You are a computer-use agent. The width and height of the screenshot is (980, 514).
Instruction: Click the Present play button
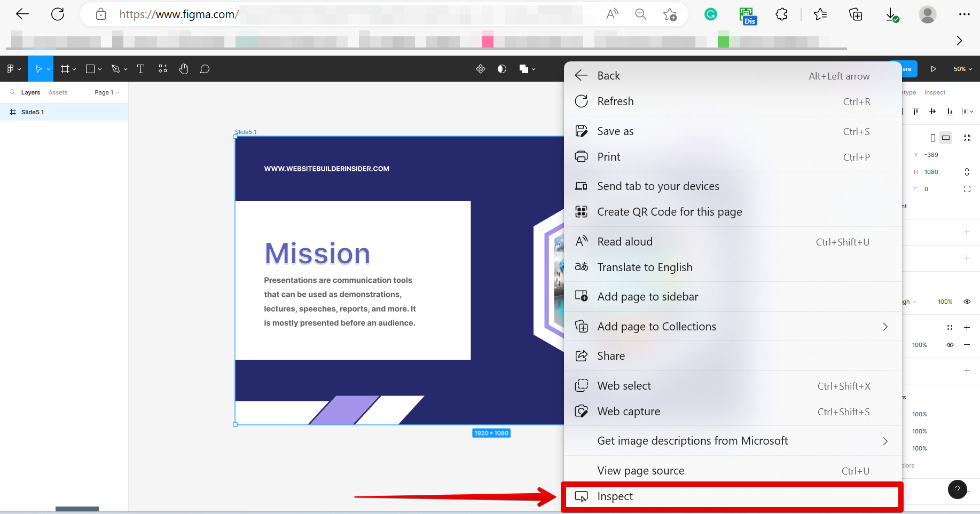(934, 69)
